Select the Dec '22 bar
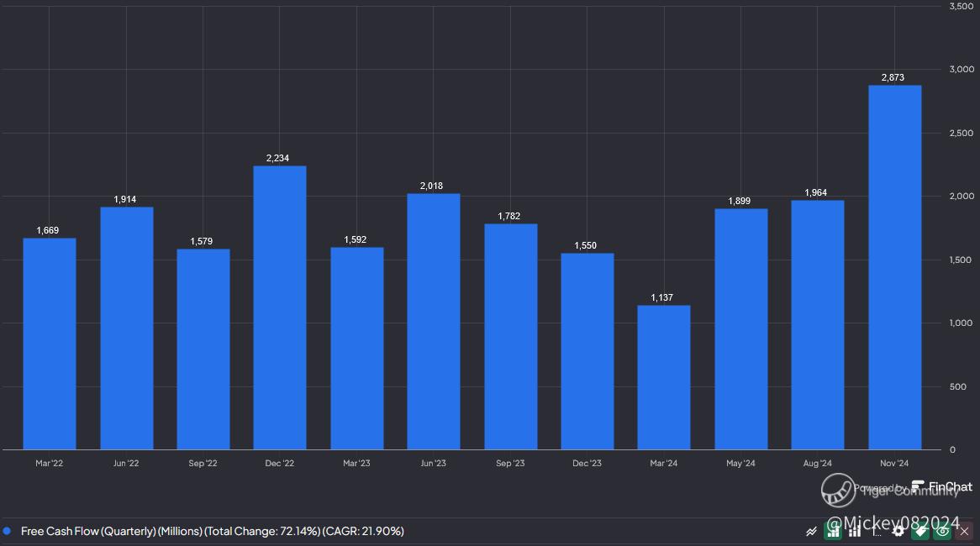This screenshot has width=980, height=546. point(279,307)
